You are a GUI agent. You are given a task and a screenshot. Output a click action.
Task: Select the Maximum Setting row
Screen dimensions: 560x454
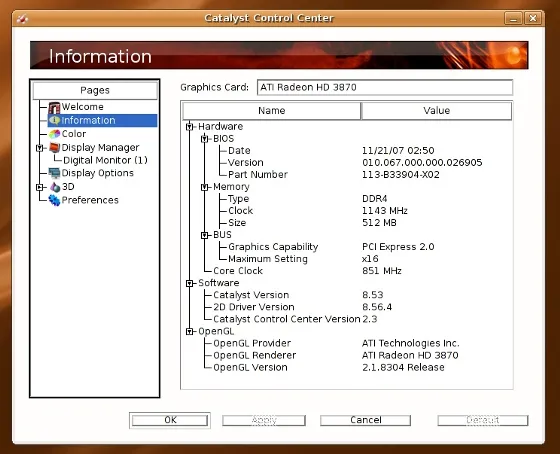pyautogui.click(x=347, y=259)
